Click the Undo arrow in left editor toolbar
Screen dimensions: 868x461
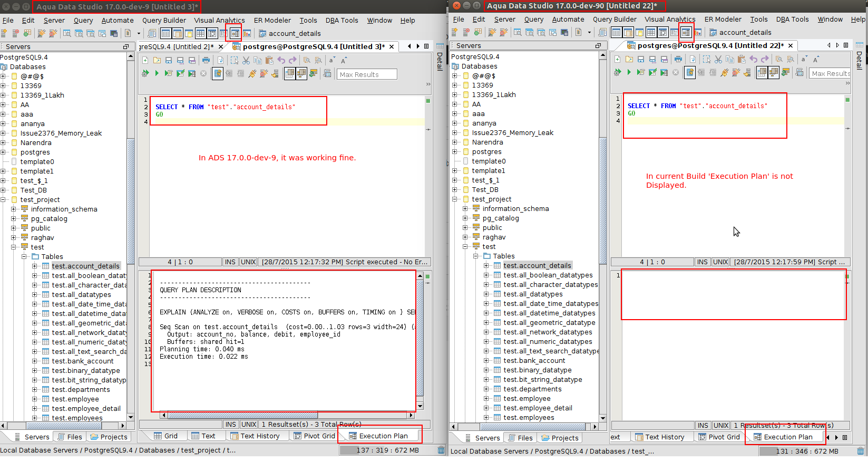click(x=281, y=60)
